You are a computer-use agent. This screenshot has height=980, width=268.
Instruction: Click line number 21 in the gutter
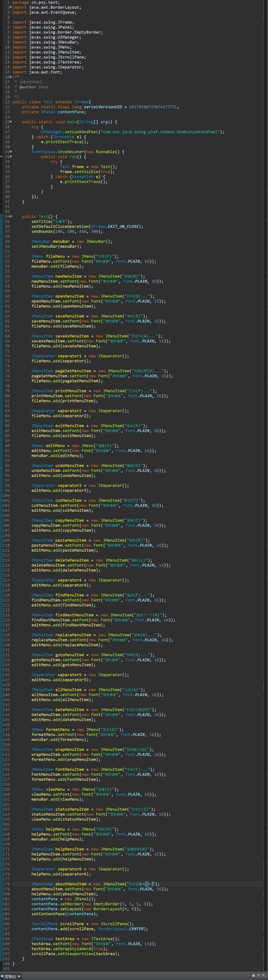tap(6, 102)
